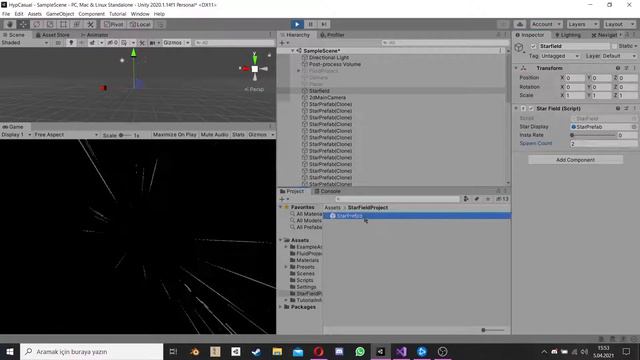
Task: Select Starfield in Hierarchy
Action: 319,91
